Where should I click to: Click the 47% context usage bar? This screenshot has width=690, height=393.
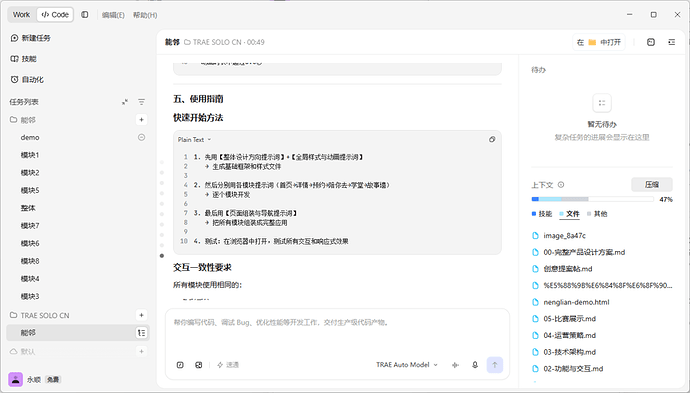point(592,199)
